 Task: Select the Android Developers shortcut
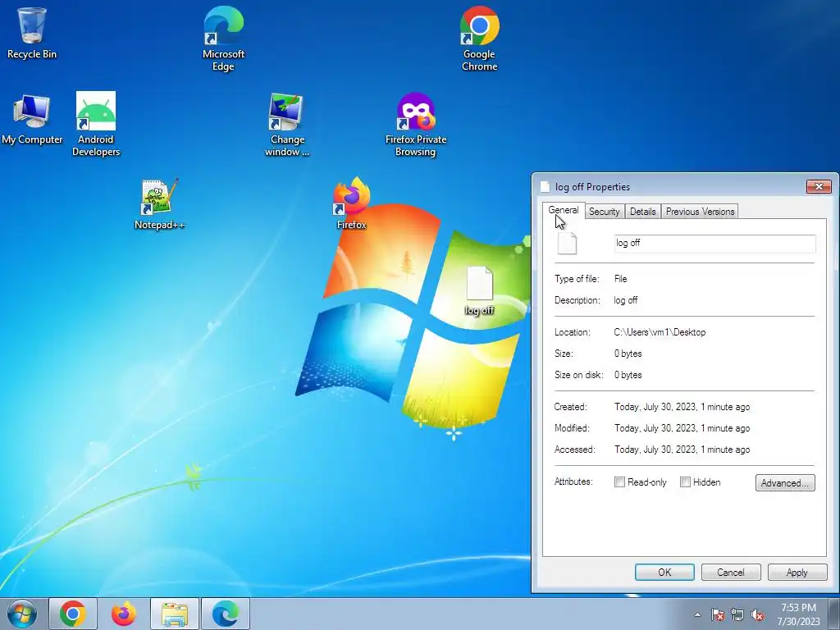pos(96,125)
